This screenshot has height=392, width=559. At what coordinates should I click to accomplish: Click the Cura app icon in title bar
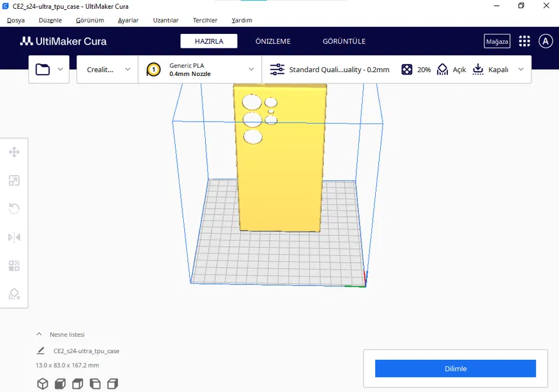(6, 6)
